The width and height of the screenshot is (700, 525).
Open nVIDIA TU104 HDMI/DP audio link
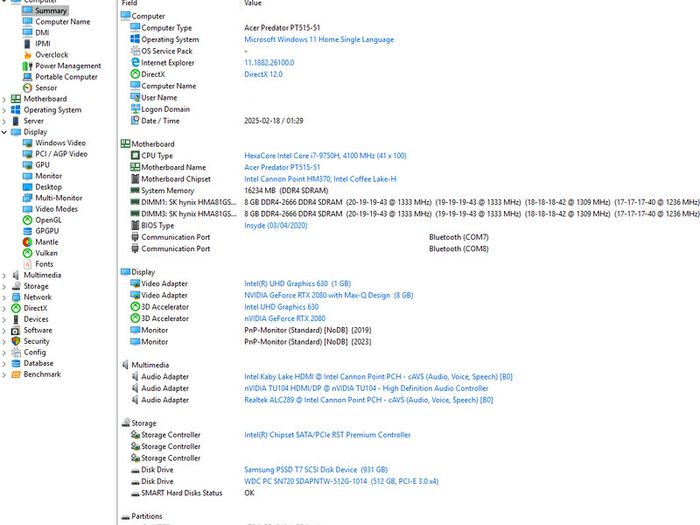[x=366, y=388]
